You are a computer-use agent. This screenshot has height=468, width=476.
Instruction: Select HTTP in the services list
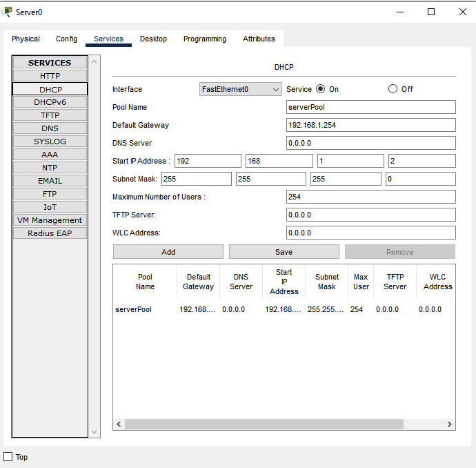tap(50, 76)
